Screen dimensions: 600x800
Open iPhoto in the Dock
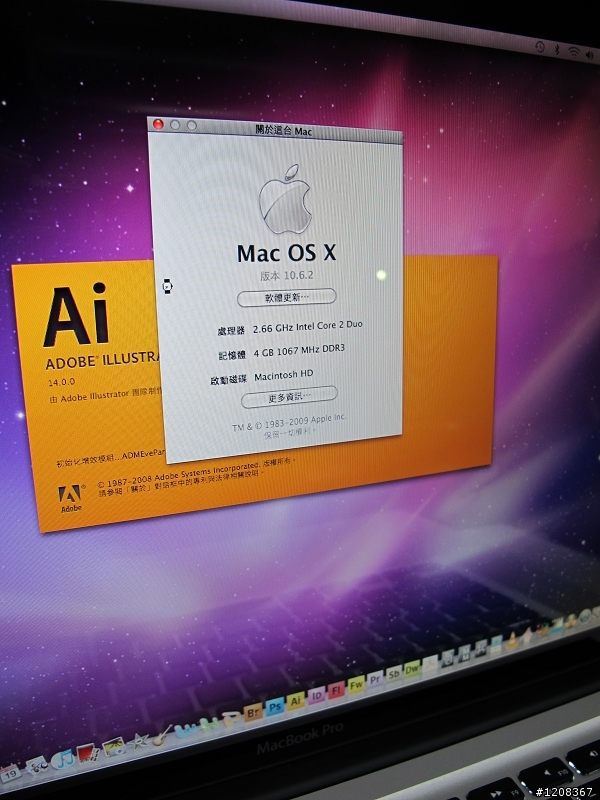(113, 748)
